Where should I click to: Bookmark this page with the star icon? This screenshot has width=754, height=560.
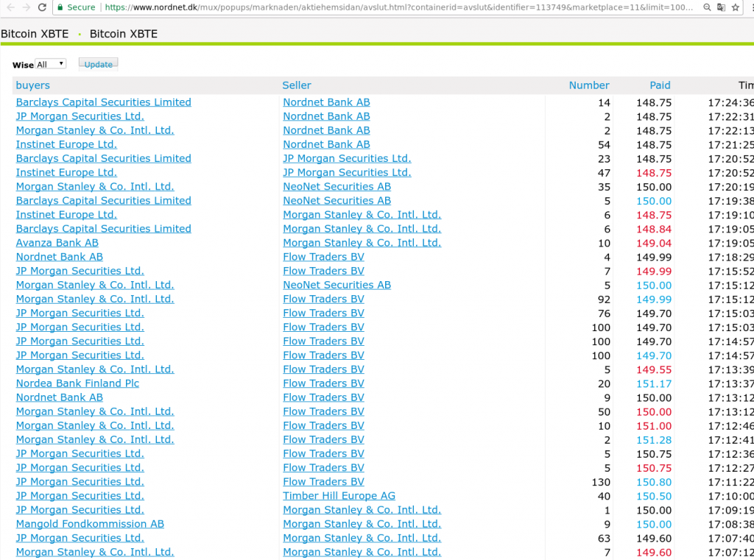pos(736,7)
